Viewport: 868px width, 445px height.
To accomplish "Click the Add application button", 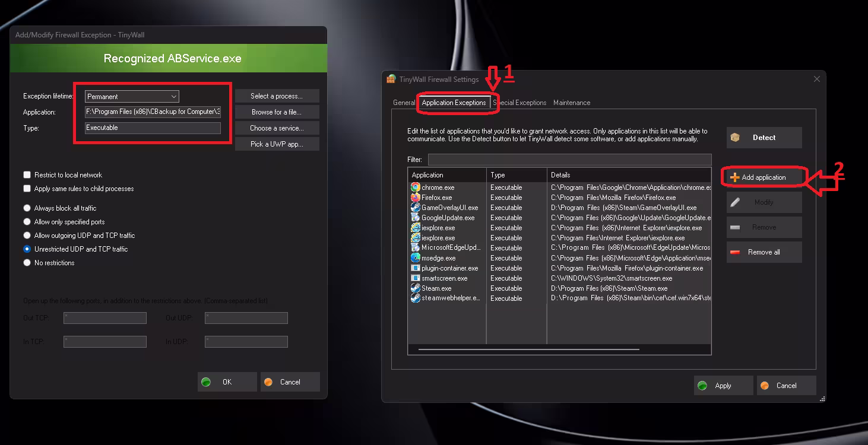I will click(x=764, y=177).
